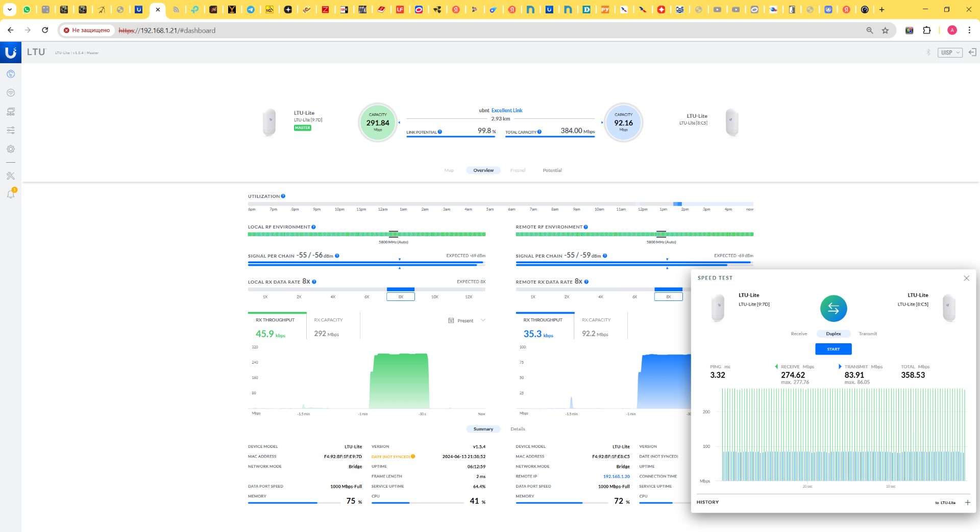Click the remote LTU-Lite [8:C5] device image
This screenshot has width=980, height=532.
732,122
